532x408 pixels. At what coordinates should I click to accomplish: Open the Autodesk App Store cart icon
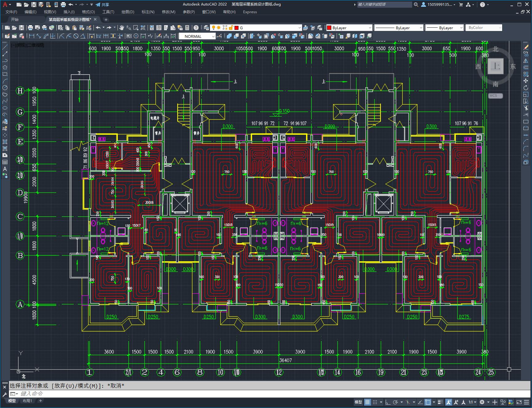[461, 5]
